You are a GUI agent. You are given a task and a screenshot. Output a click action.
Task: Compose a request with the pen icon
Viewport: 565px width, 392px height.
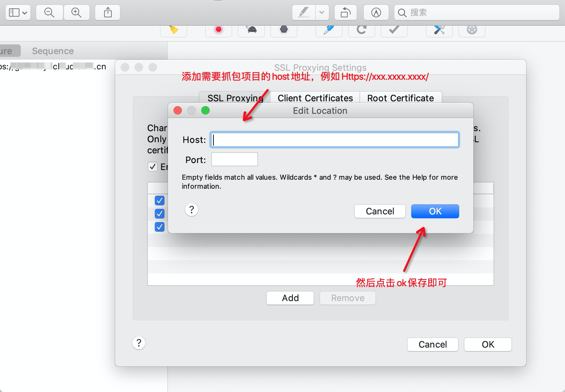329,30
